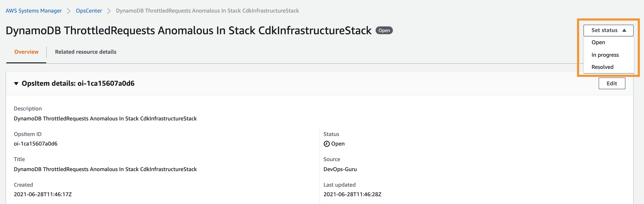This screenshot has height=204, width=644.
Task: Click the Open status clock icon
Action: 327,144
